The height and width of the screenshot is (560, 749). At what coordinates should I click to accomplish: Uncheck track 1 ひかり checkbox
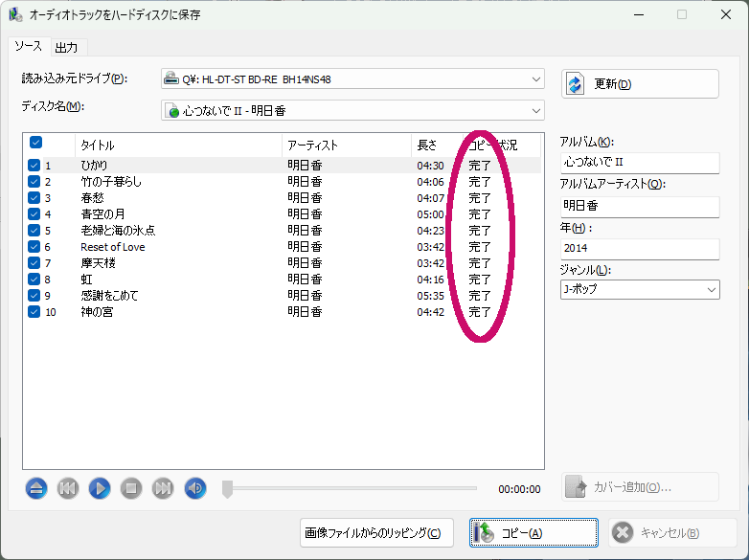(34, 166)
